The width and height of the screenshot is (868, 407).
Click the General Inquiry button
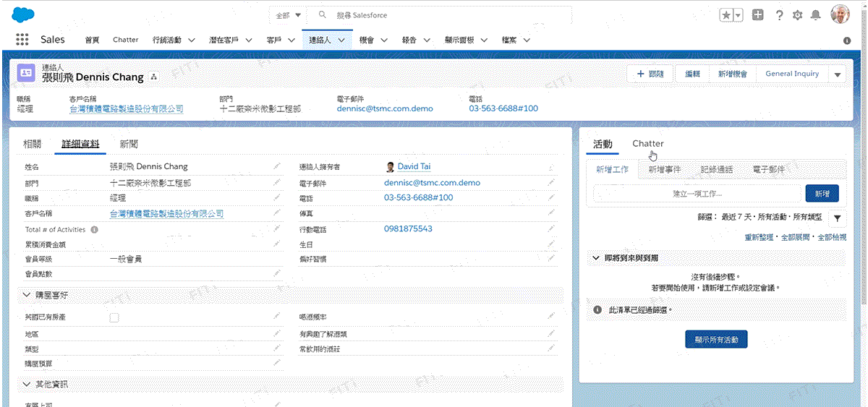792,74
